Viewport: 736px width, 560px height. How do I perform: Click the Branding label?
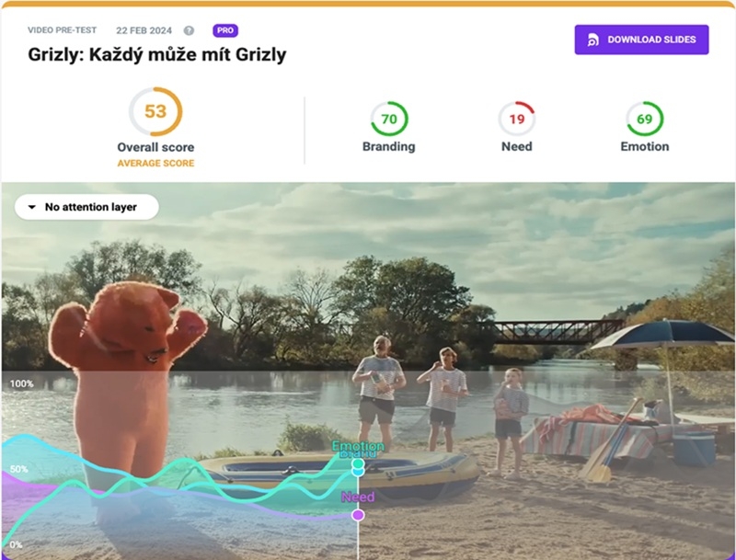[388, 147]
